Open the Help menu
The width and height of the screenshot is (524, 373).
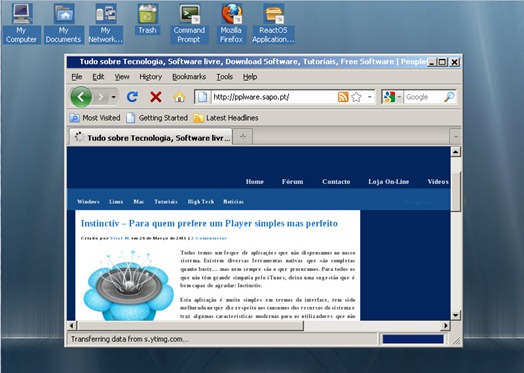(x=250, y=77)
